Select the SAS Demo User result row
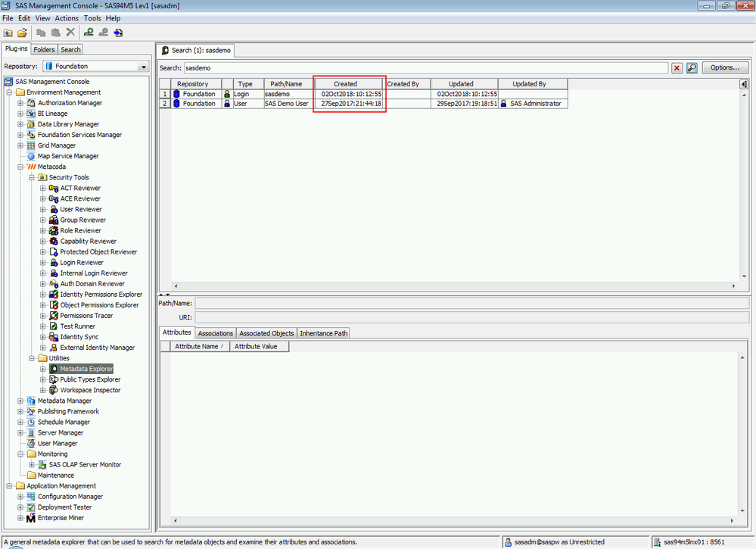Image resolution: width=756 pixels, height=549 pixels. 363,104
